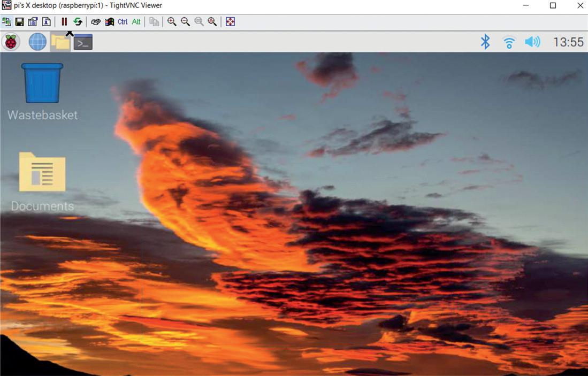The height and width of the screenshot is (376, 588).
Task: Open the Bluetooth menu in the panel
Action: point(485,42)
